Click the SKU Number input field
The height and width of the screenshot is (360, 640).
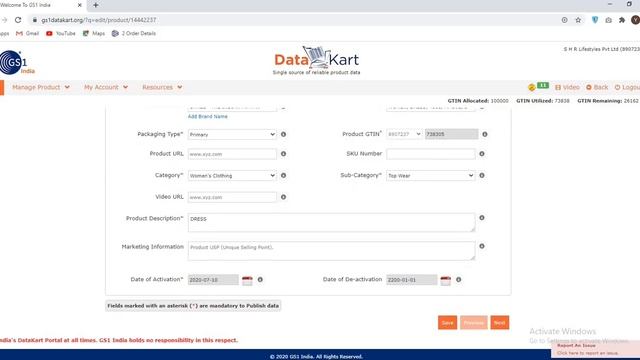[431, 154]
